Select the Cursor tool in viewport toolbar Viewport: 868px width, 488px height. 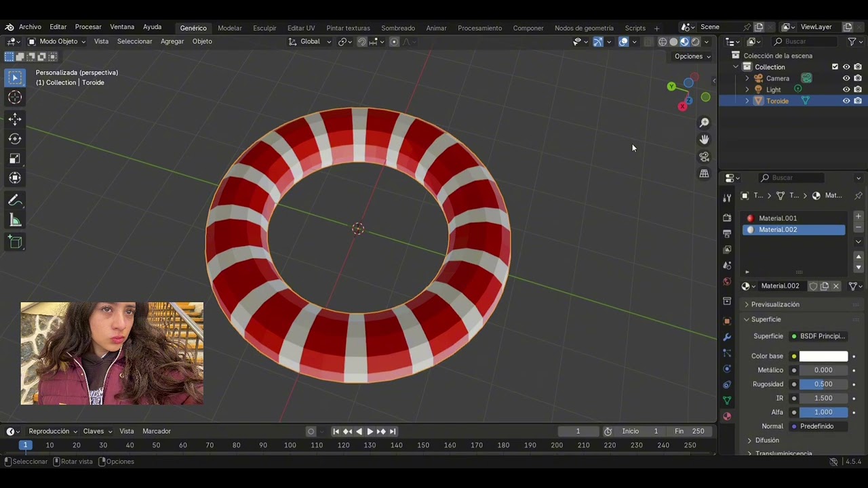coord(15,98)
